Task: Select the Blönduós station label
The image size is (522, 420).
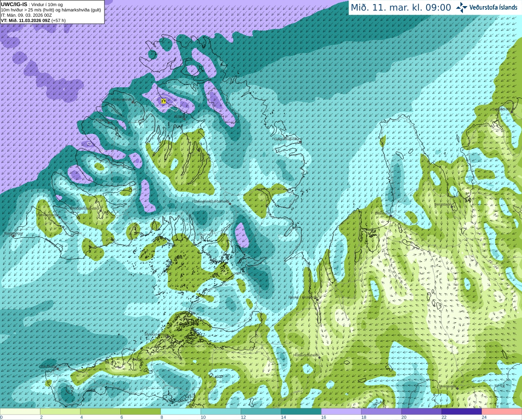Action: [383, 213]
